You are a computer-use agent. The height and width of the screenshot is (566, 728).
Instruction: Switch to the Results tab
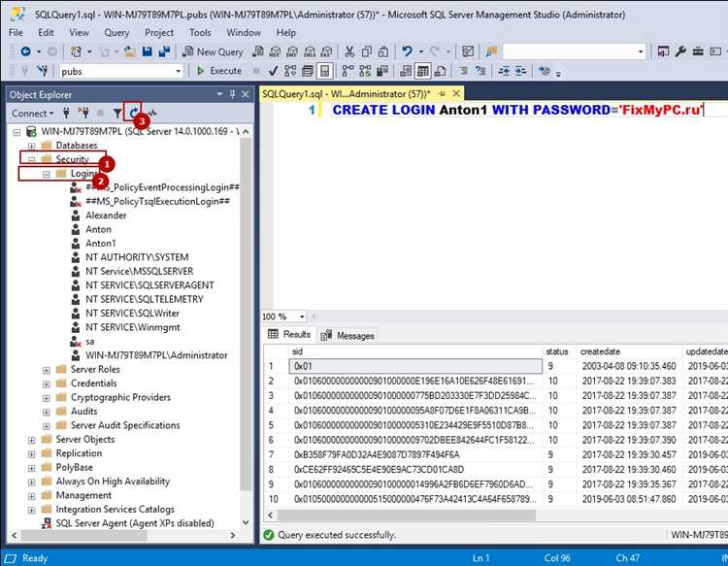click(289, 334)
